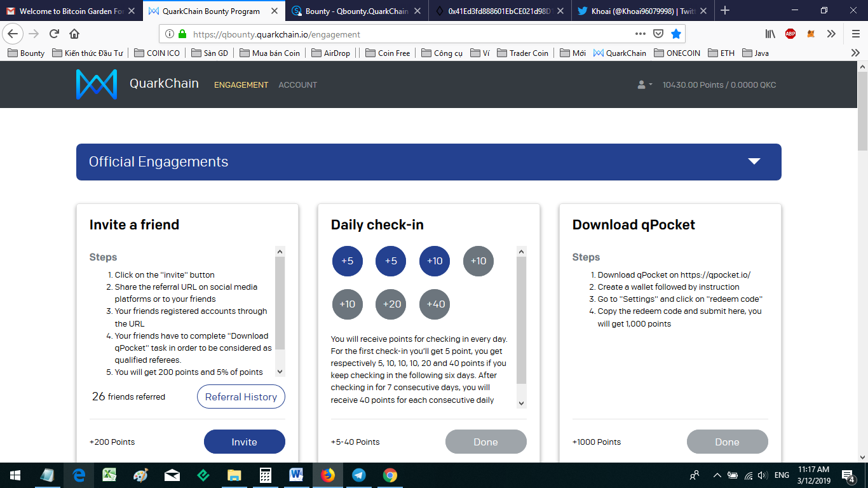The image size is (868, 488).
Task: Open the COIN ICO bookmark folder
Action: [x=158, y=53]
